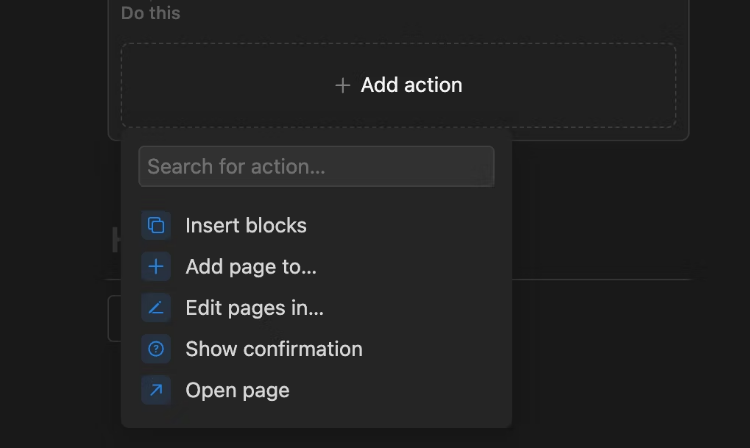Click the plus icon in Add action

click(x=342, y=86)
